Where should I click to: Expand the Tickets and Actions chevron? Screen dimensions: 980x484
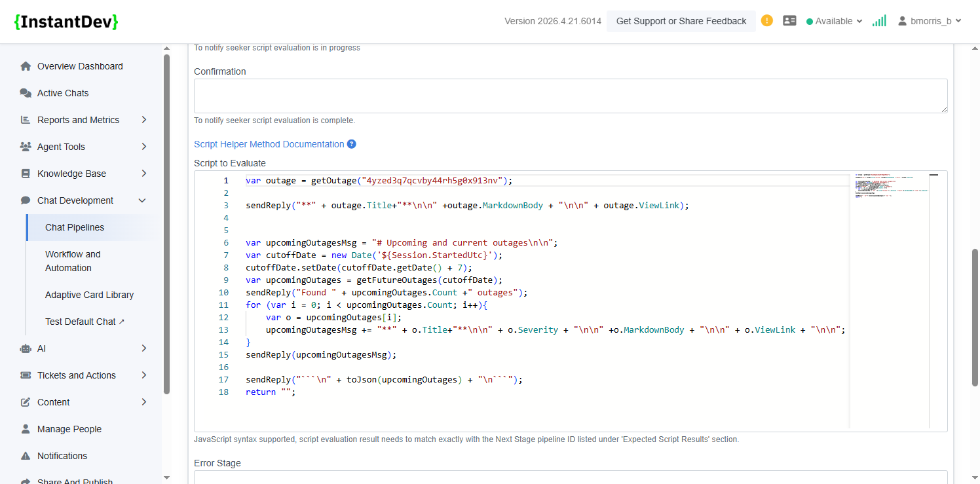(144, 375)
